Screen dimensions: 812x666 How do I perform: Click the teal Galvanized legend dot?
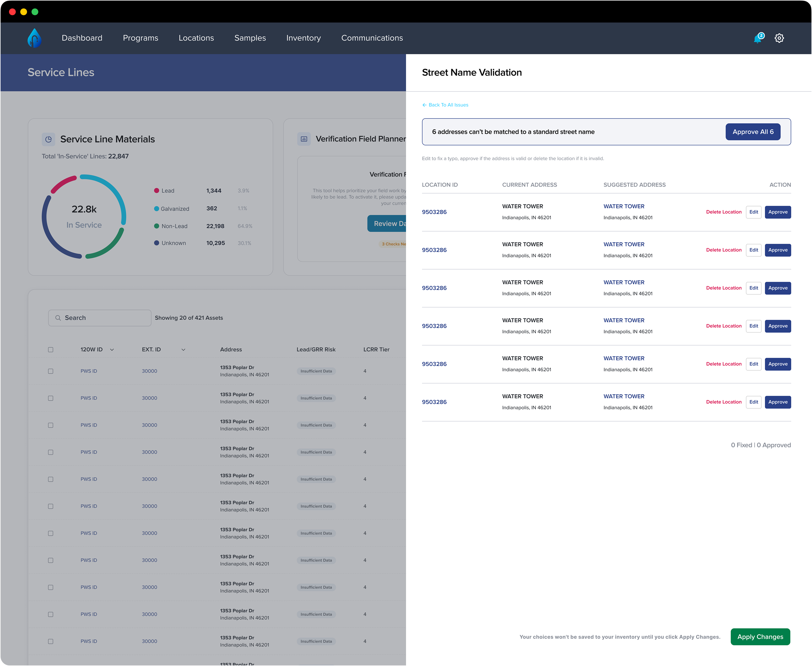click(x=157, y=209)
